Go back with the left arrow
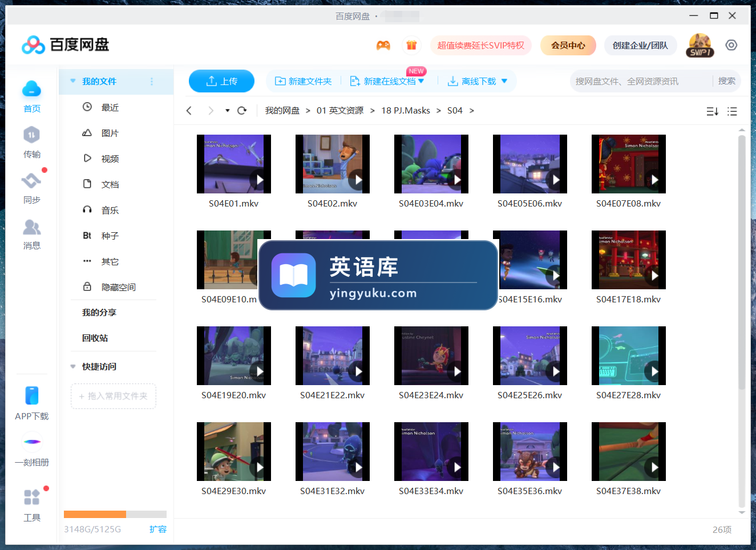The width and height of the screenshot is (756, 550). click(189, 111)
